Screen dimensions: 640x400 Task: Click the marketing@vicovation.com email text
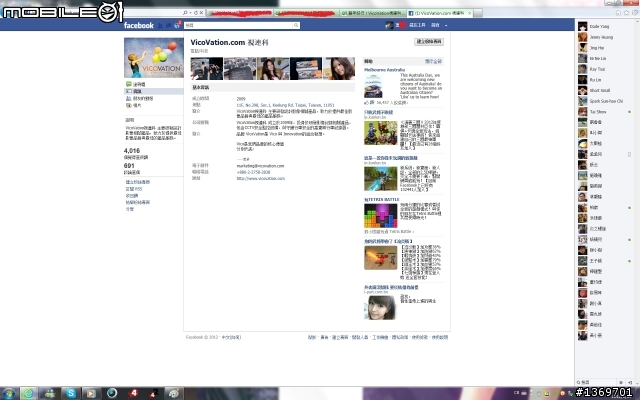coord(260,166)
